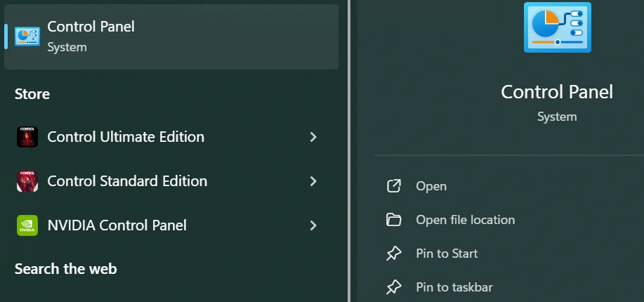Click the pin icon beside Pin to Start
The width and height of the screenshot is (644, 302).
pos(394,254)
